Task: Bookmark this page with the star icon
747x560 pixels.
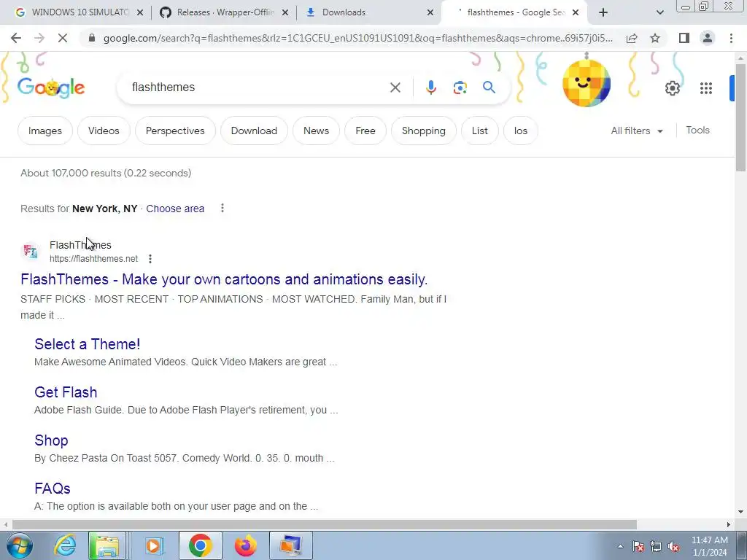Action: (655, 38)
